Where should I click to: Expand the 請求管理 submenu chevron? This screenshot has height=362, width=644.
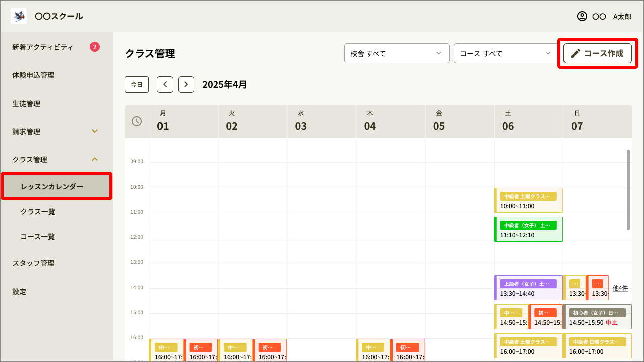coord(94,132)
